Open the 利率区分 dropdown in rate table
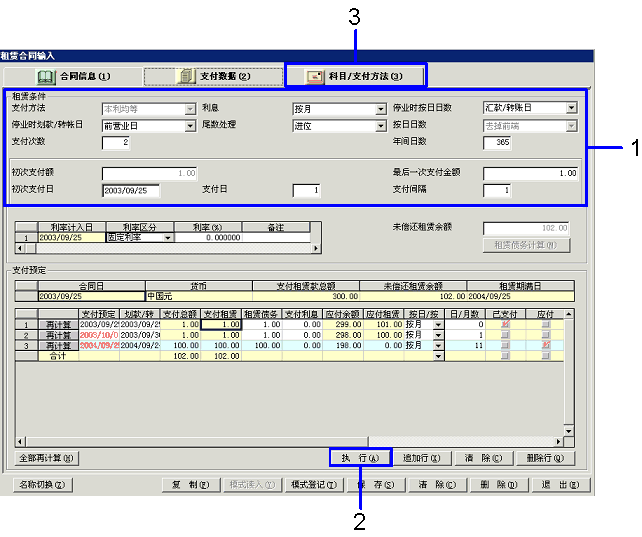 coord(168,238)
